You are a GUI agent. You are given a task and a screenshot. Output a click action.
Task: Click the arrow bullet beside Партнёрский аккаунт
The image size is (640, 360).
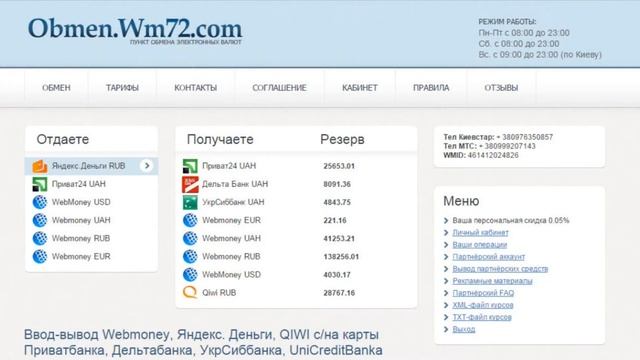(x=446, y=257)
